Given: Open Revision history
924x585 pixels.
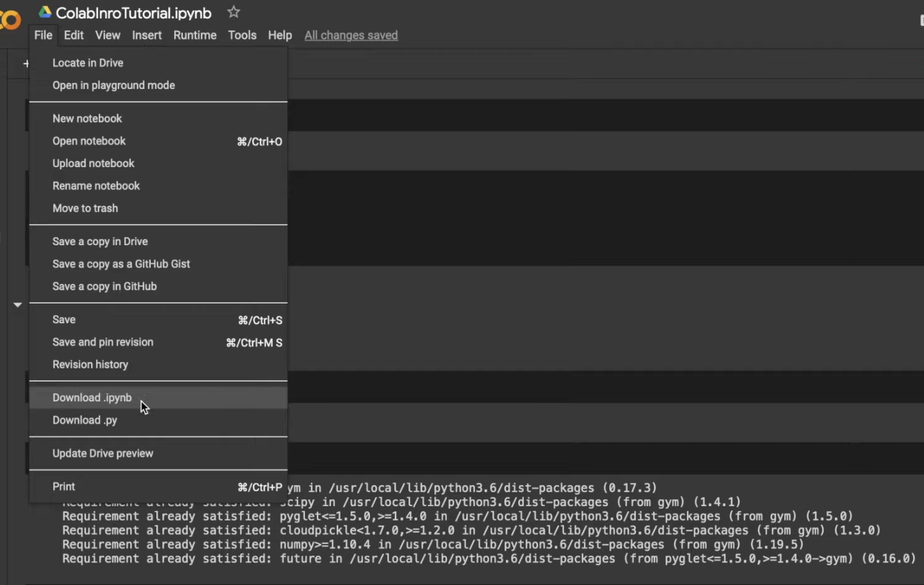Looking at the screenshot, I should click(158, 364).
